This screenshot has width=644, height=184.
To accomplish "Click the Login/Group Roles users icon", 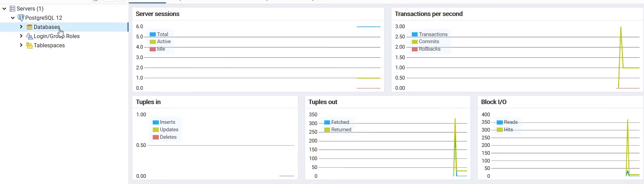I will click(x=30, y=36).
